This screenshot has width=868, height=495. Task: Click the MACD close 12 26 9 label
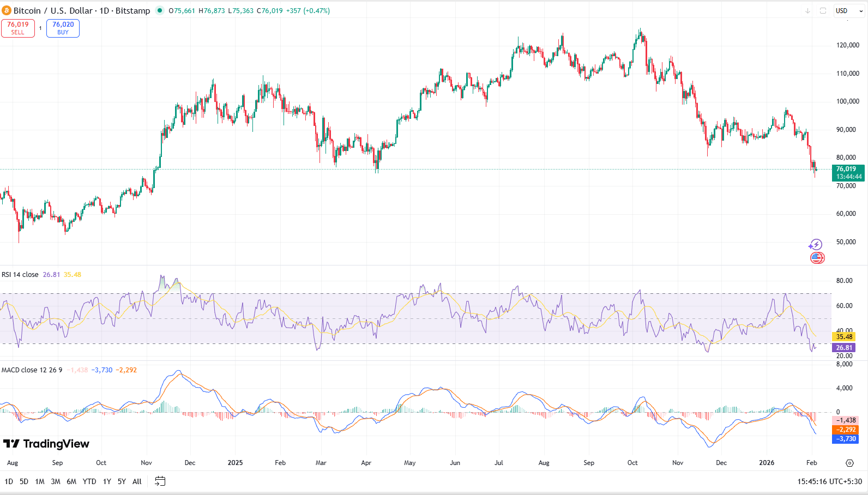point(32,370)
